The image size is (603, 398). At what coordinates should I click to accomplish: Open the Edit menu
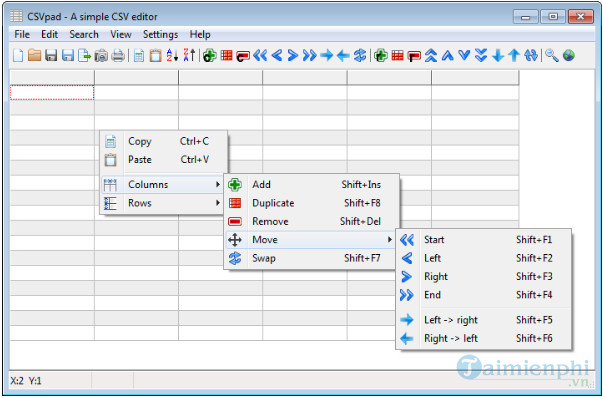click(x=49, y=35)
